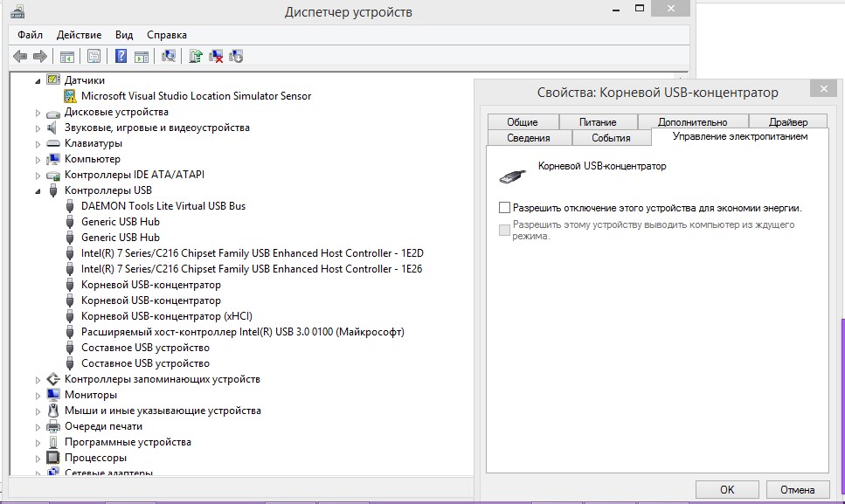Expand the Дисковые устройства node

pos(38,113)
